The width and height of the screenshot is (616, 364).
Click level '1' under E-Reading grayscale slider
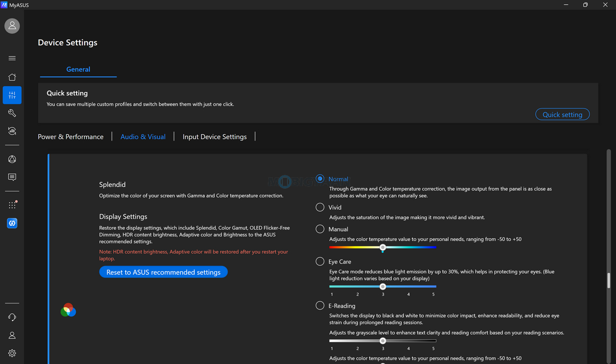point(332,349)
